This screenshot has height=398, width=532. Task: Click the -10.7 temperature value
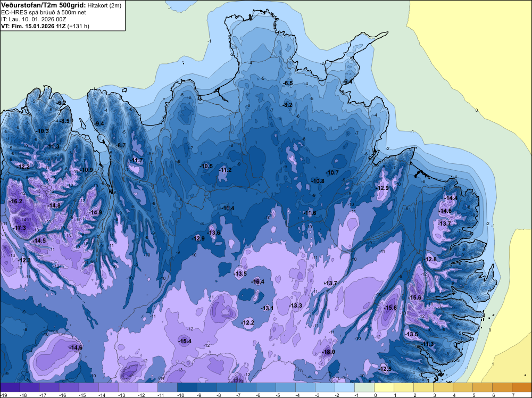[x=332, y=173]
